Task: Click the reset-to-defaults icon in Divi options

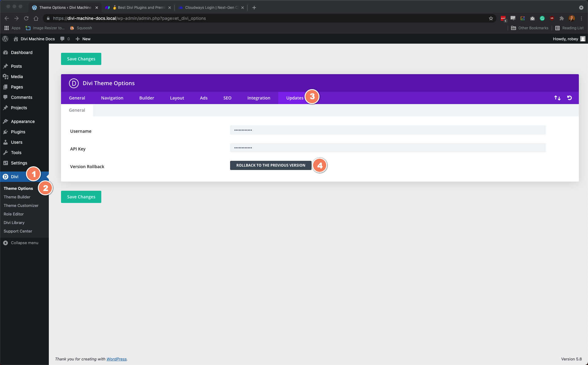Action: click(x=569, y=98)
